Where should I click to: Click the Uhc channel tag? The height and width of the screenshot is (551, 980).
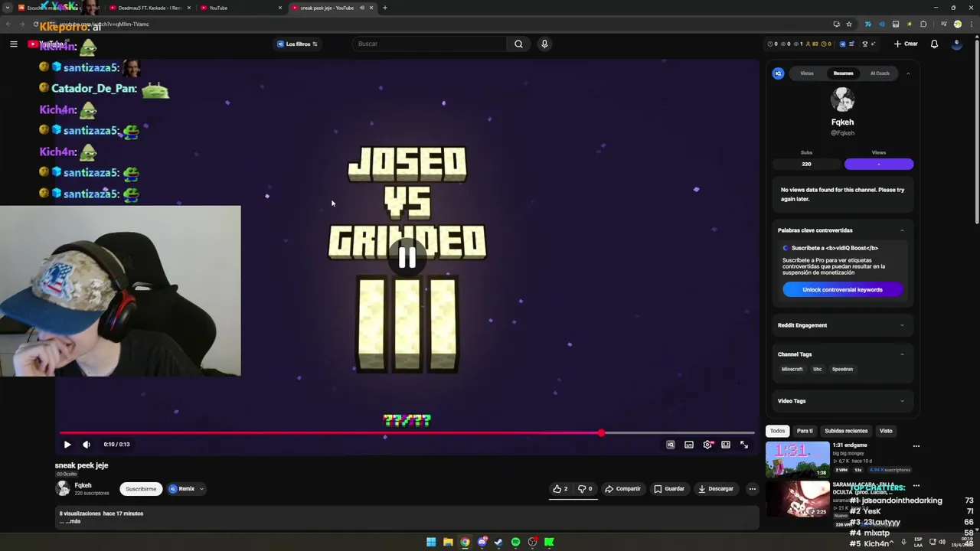[x=817, y=369]
